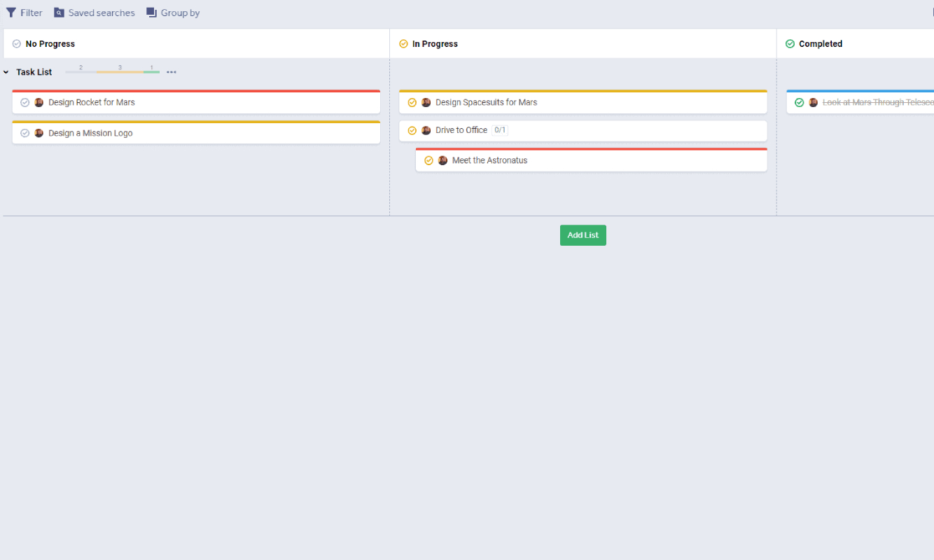The width and height of the screenshot is (934, 560).
Task: Uncheck completed Look at Mars Through Telescope task
Action: pyautogui.click(x=800, y=102)
